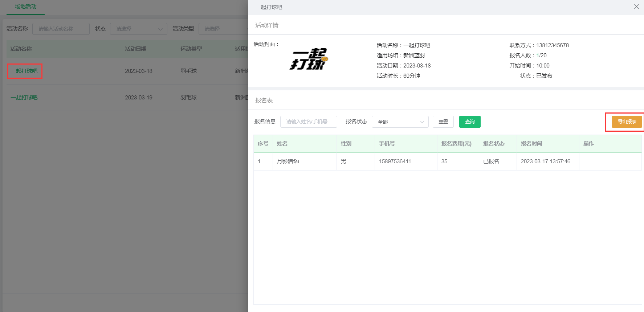Switch to the 场地活动 tab

pos(25,7)
